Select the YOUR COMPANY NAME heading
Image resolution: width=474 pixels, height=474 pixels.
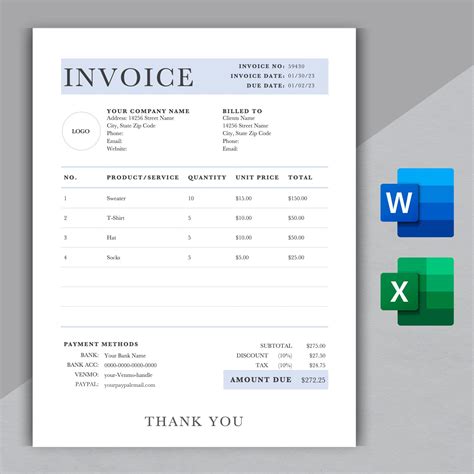(148, 111)
